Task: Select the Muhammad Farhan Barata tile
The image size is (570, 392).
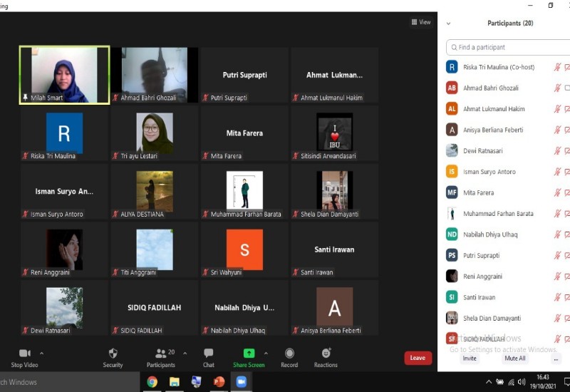Action: [244, 191]
